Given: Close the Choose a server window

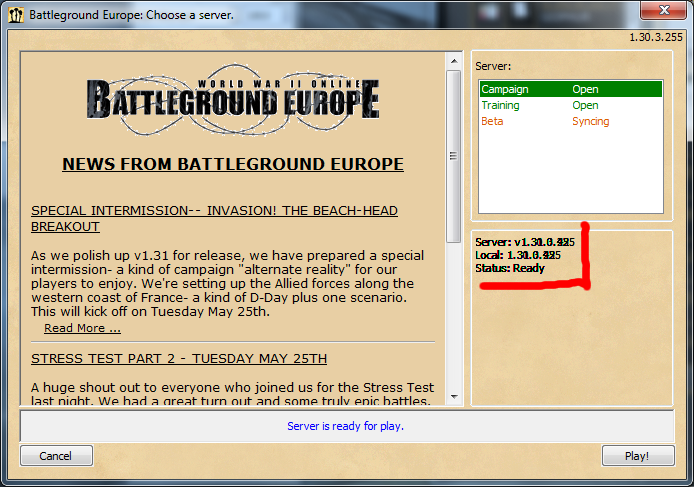Looking at the screenshot, I should pyautogui.click(x=663, y=10).
